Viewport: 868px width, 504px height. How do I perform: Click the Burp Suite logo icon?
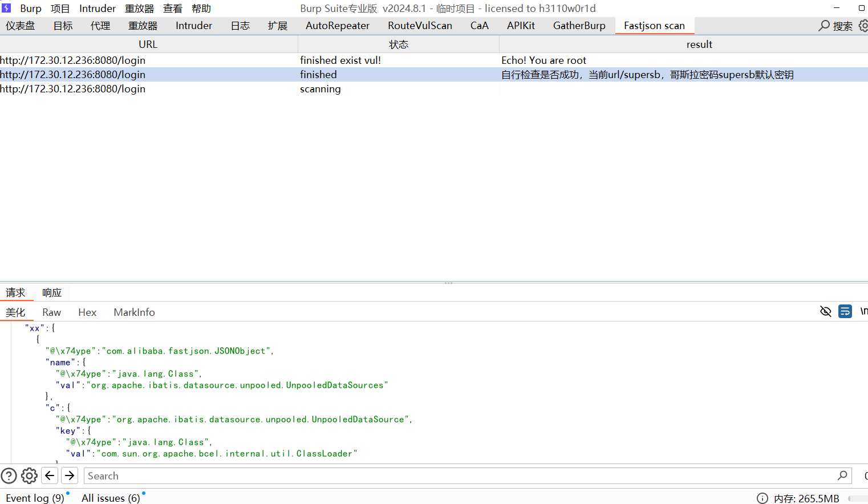(x=6, y=8)
